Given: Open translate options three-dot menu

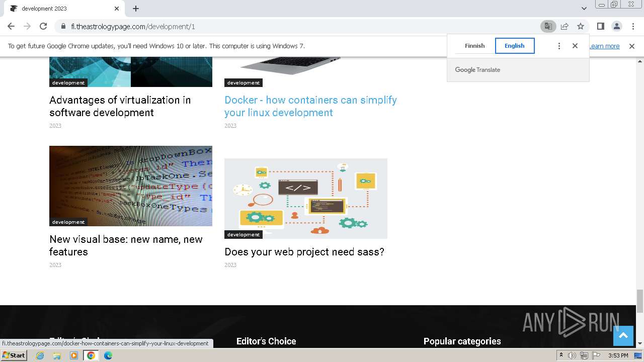Looking at the screenshot, I should (559, 46).
